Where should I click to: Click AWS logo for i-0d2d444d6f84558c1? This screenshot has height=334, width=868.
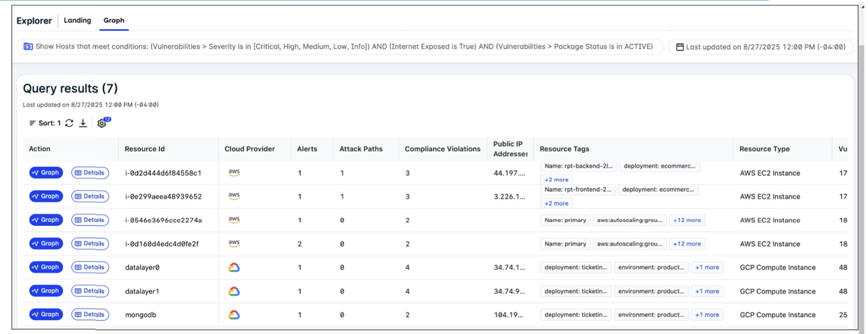234,173
